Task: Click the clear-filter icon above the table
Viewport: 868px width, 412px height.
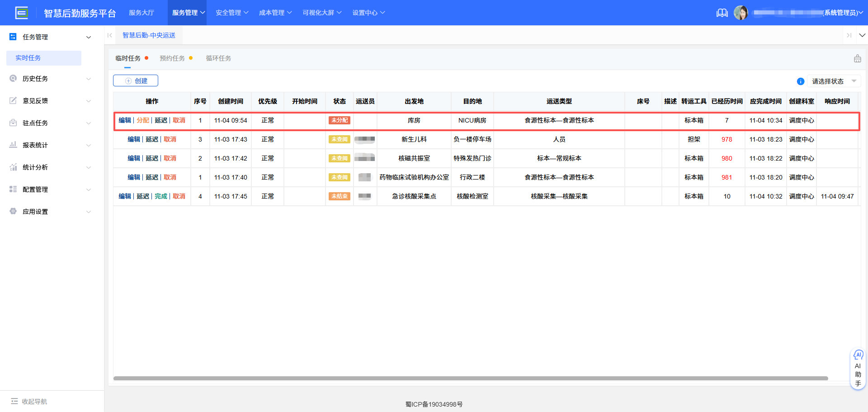Action: point(858,58)
